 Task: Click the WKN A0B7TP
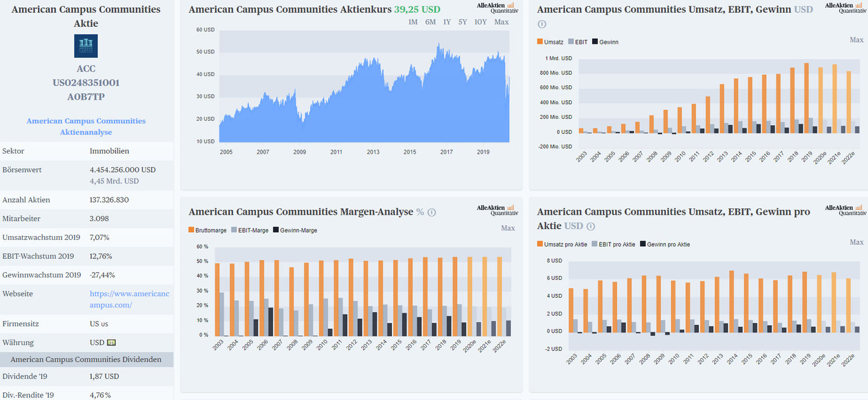86,97
